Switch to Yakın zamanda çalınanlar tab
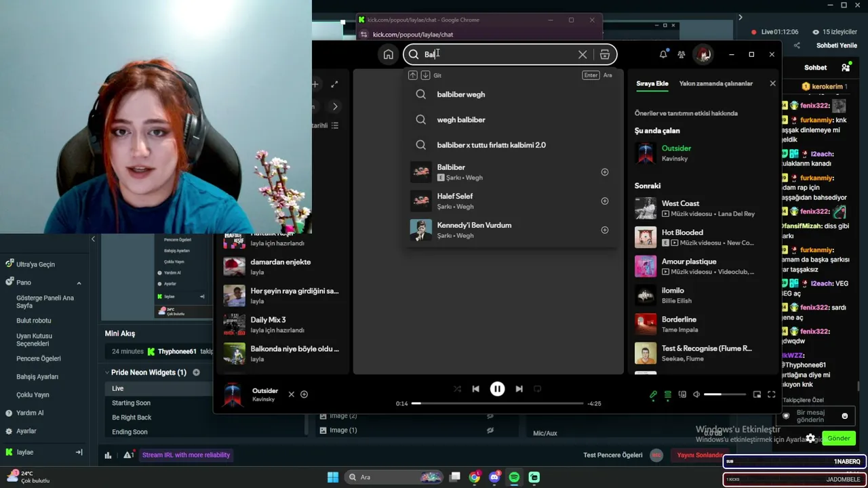 (716, 83)
